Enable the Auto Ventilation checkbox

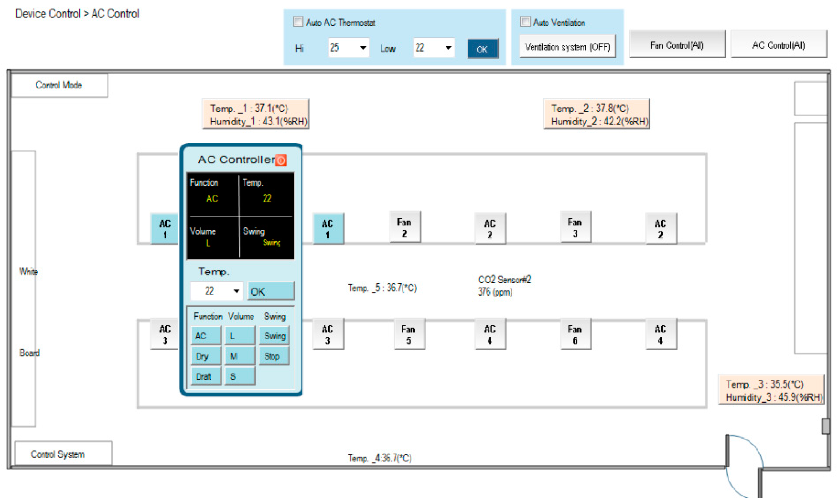point(525,22)
